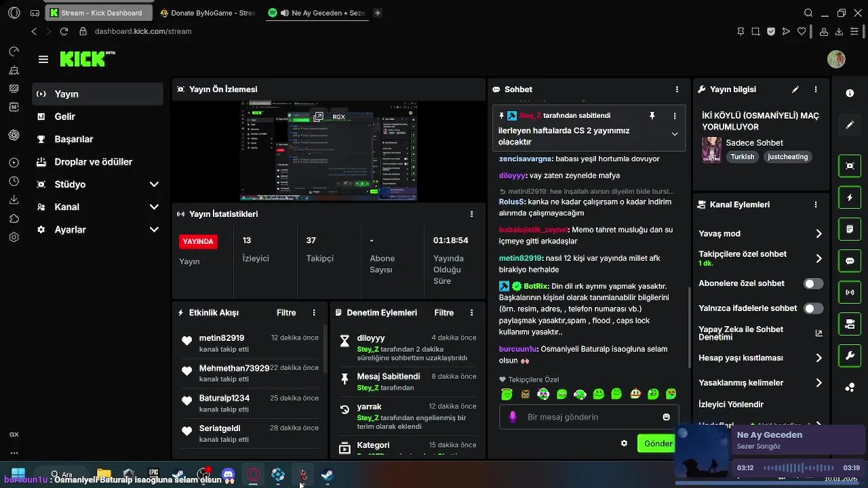Image resolution: width=868 pixels, height=488 pixels.
Task: Open chat settings gear icon
Action: (624, 443)
